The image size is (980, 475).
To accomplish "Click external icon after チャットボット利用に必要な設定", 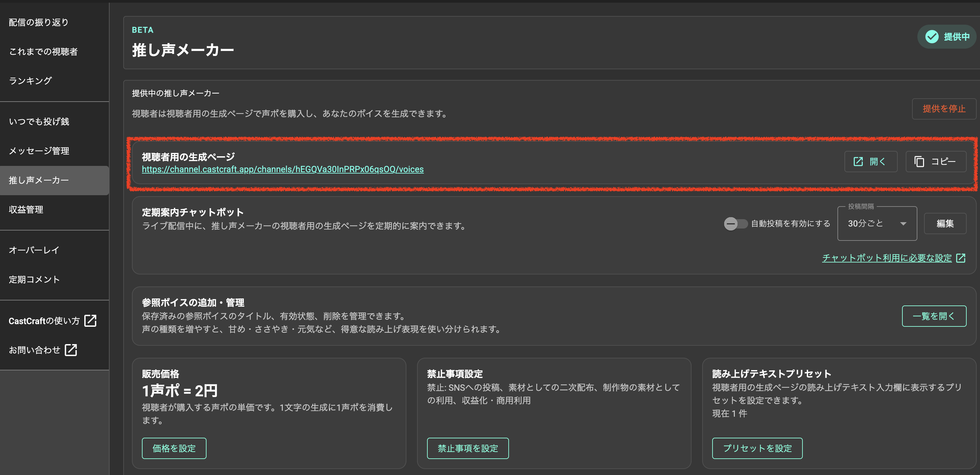I will [x=961, y=258].
